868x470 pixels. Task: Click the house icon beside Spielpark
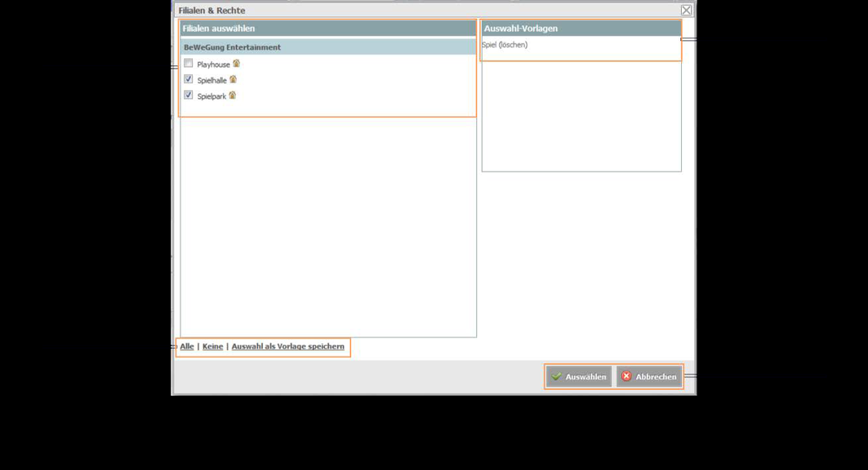point(233,96)
